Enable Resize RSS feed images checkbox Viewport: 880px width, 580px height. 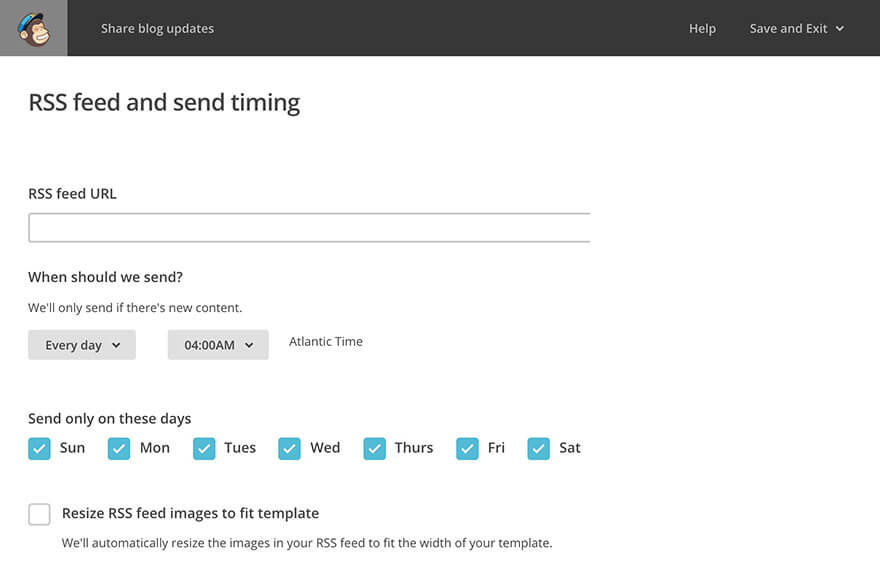pos(39,514)
